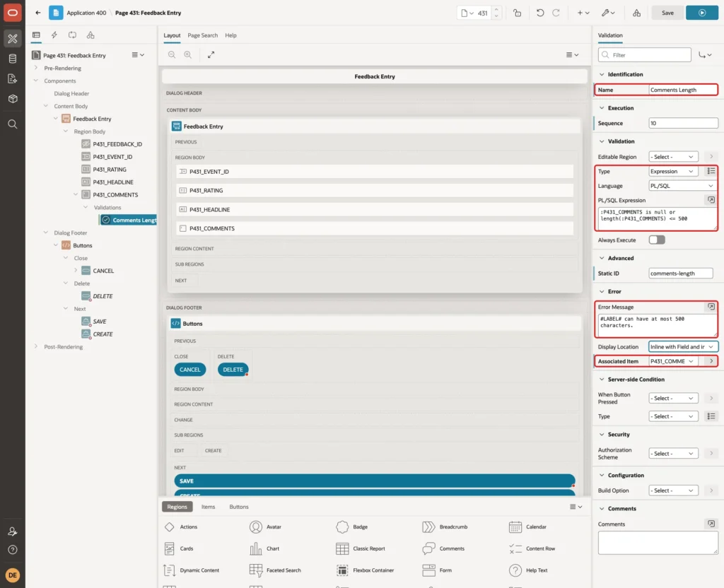Image resolution: width=724 pixels, height=588 pixels.
Task: Click the SAVE button in layout
Action: tap(375, 481)
